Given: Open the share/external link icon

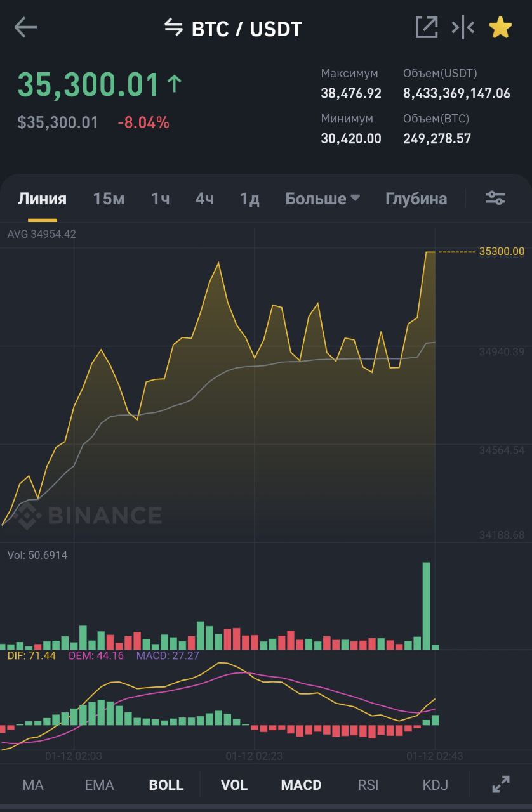Looking at the screenshot, I should coord(427,27).
